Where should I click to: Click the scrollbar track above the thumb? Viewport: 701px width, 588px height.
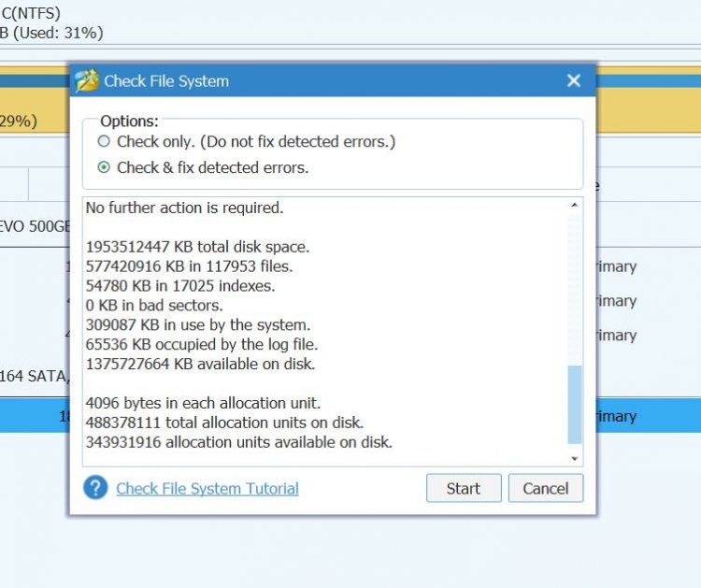[x=574, y=280]
